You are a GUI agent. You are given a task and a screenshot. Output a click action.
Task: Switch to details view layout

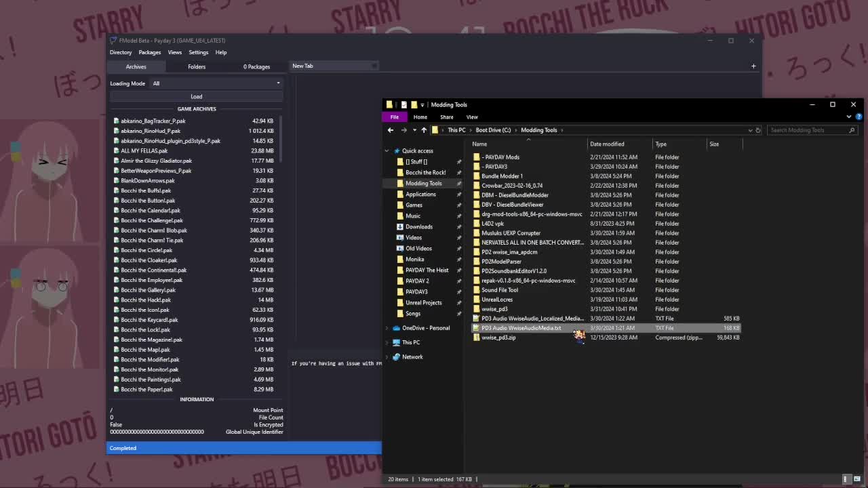(x=846, y=479)
